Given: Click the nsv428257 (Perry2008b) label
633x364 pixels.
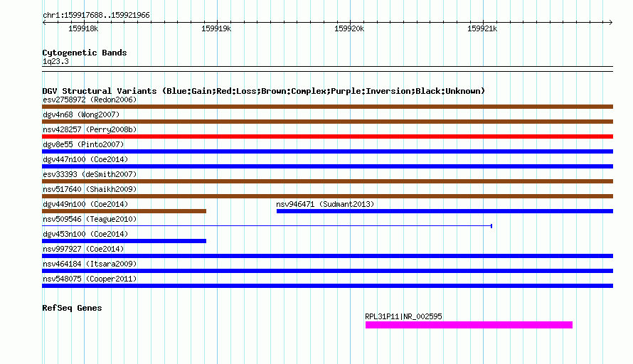Looking at the screenshot, I should click(x=90, y=129).
